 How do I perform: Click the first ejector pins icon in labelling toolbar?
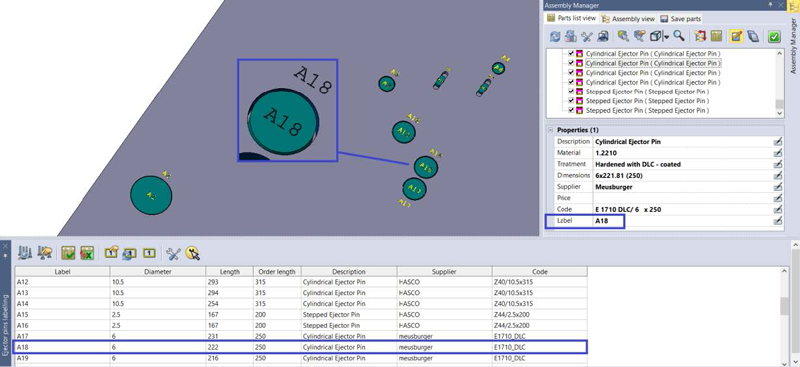(26, 253)
